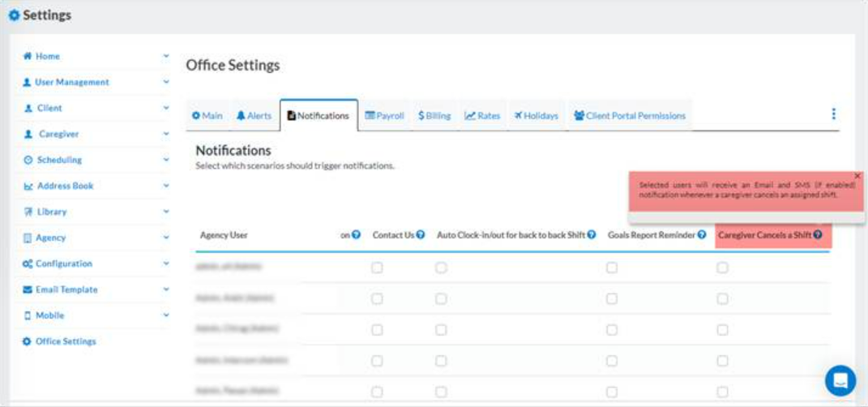
Task: Click the Agency User column header
Action: (224, 235)
